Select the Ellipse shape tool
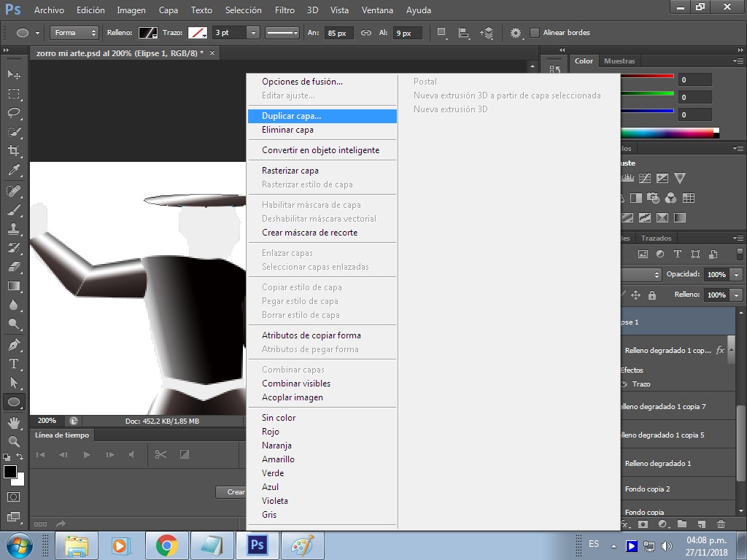The width and height of the screenshot is (747, 560). [x=14, y=402]
